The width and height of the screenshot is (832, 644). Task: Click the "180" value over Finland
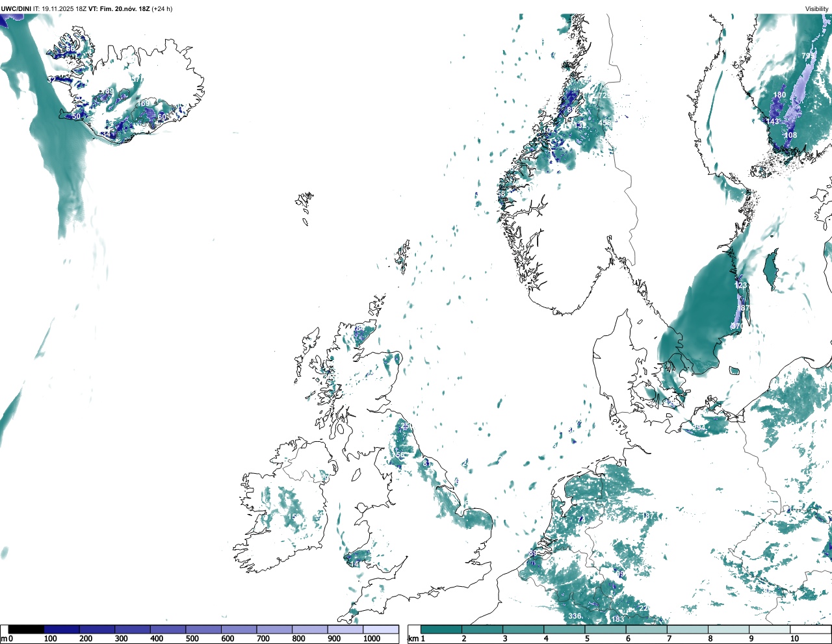point(779,95)
